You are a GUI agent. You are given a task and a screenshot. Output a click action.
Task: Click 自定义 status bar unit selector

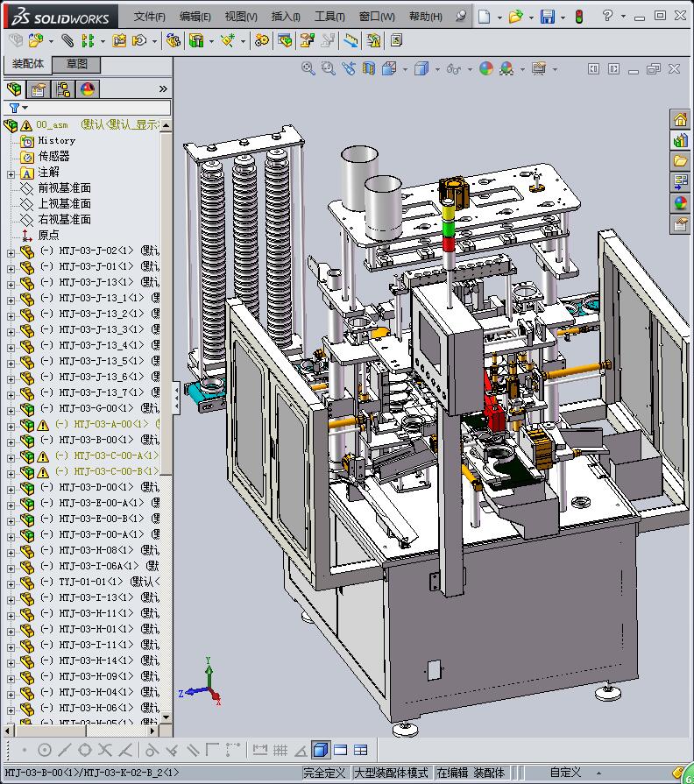(565, 773)
